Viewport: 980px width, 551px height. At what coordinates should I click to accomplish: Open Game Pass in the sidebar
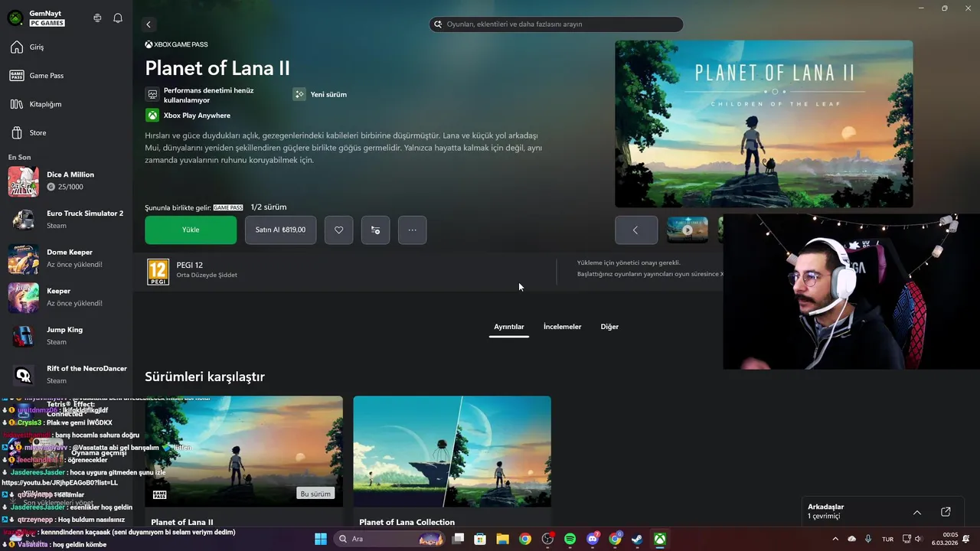[66, 76]
